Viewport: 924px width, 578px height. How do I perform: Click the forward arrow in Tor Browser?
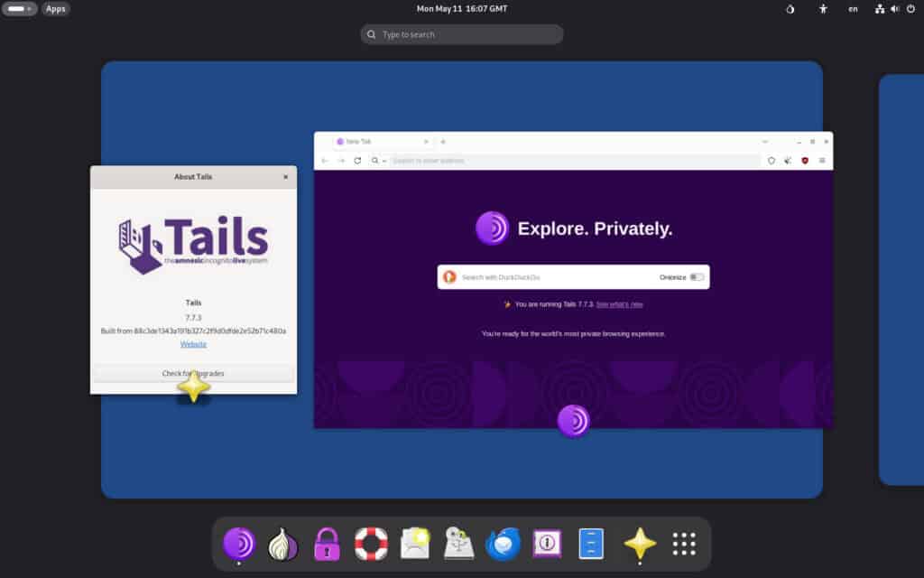[341, 161]
